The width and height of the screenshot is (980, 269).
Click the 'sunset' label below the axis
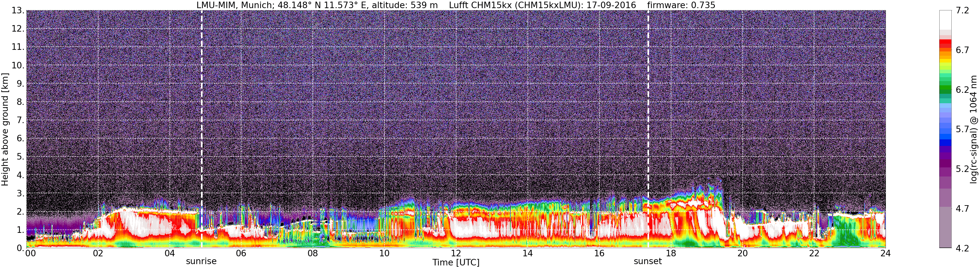pos(648,262)
